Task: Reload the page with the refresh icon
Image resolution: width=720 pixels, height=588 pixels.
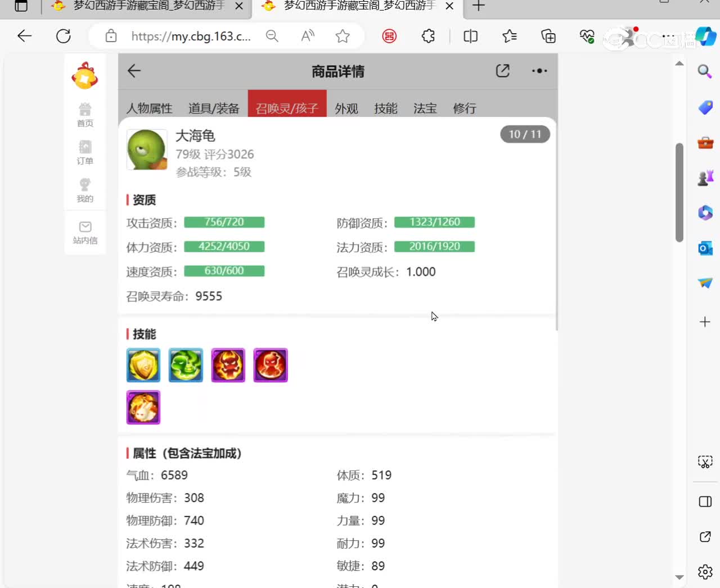Action: click(x=64, y=37)
